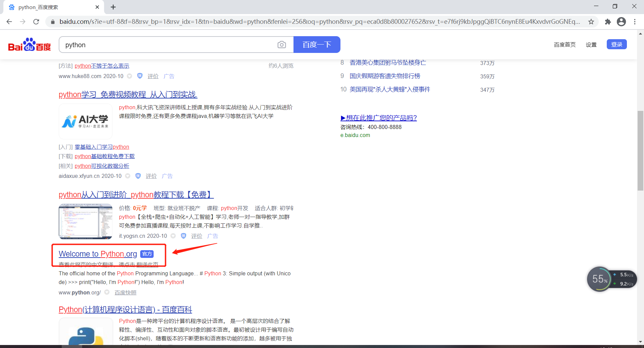Click 广告 label next to it.yogsn.cn
The width and height of the screenshot is (644, 348).
[x=213, y=236]
